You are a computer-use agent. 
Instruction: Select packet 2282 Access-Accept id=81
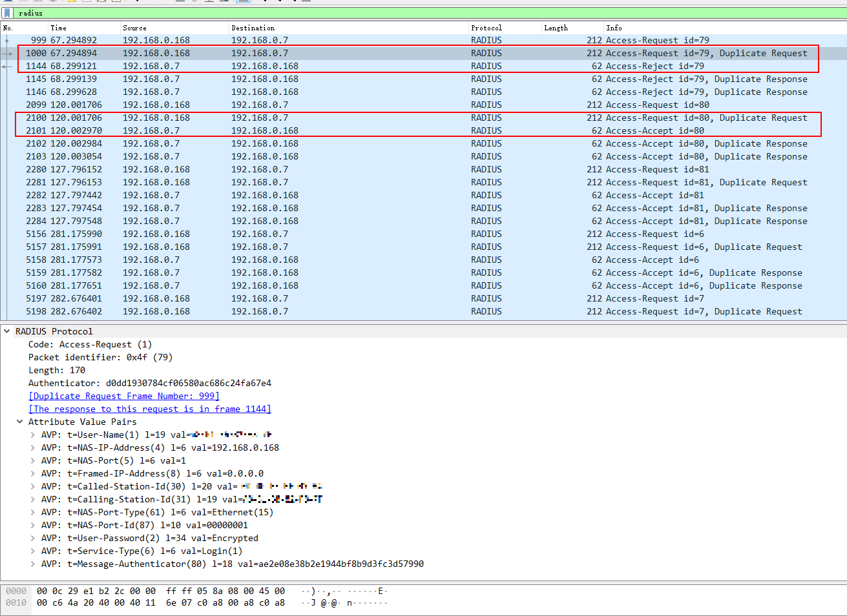point(423,195)
